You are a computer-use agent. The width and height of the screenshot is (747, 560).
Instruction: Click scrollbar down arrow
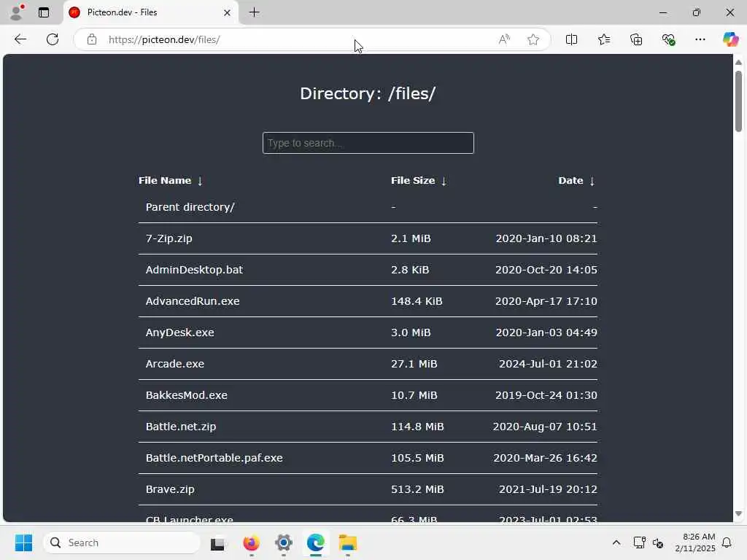coord(738,514)
